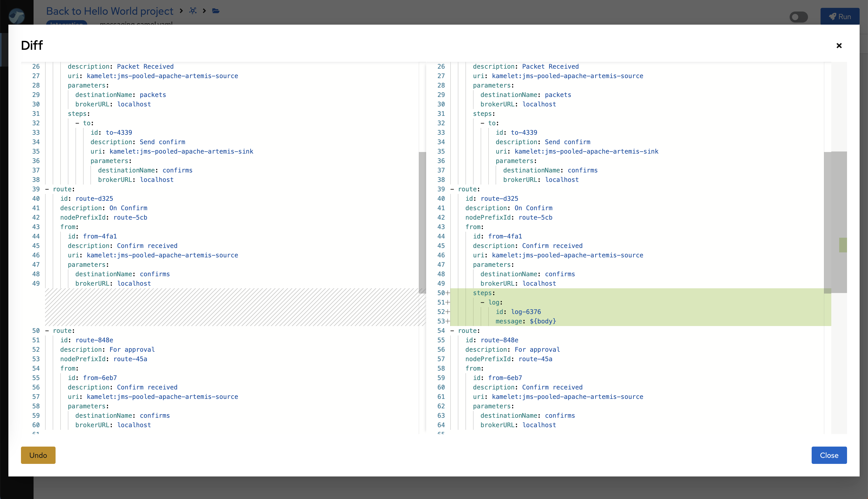Click line number 54 in right pane
868x499 pixels.
[441, 331]
